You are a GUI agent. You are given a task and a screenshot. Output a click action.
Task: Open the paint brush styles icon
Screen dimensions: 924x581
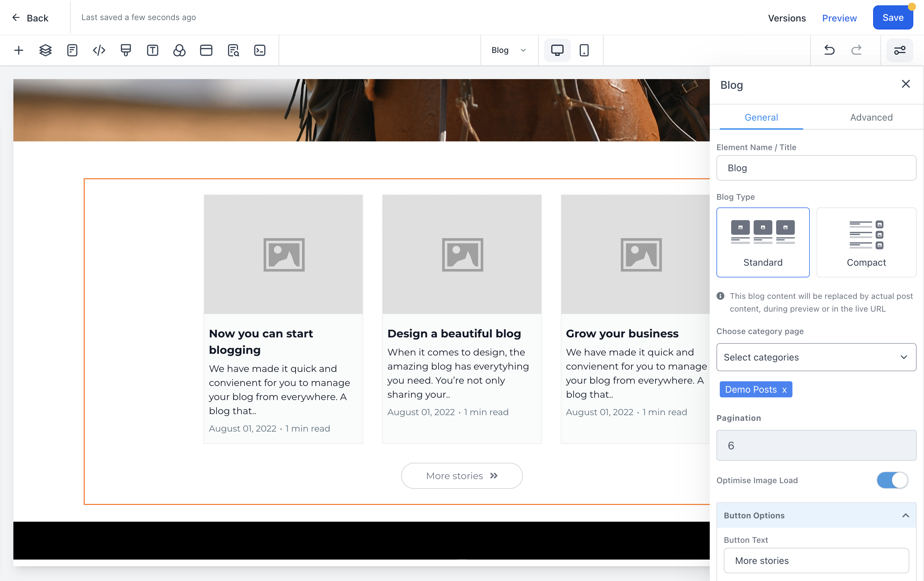(126, 50)
